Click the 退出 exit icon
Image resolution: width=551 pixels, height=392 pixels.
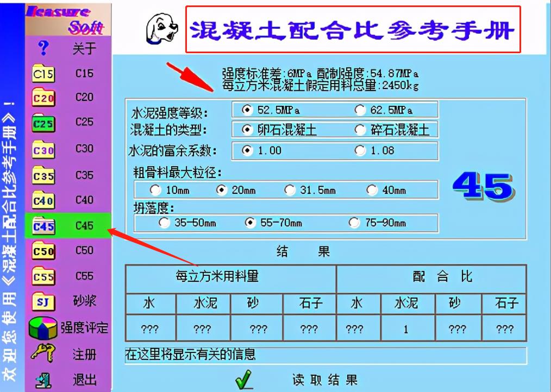43,379
